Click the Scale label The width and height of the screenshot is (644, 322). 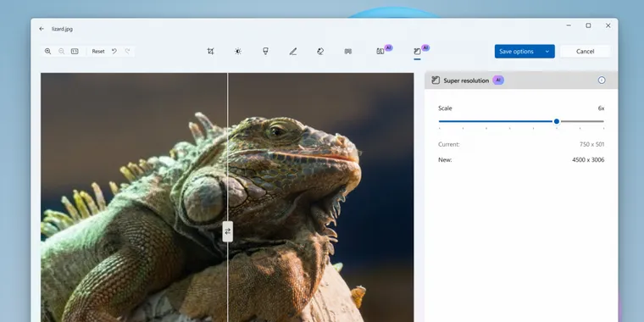[x=445, y=108]
